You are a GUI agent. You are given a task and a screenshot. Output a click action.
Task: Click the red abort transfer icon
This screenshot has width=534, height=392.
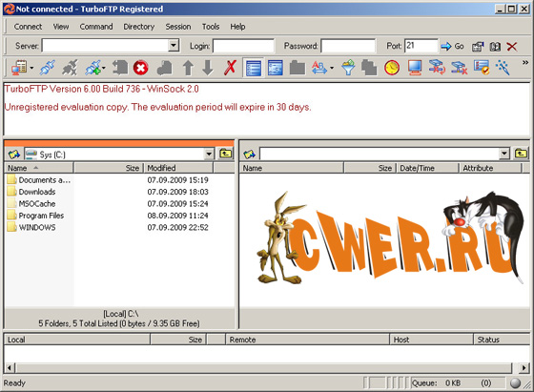pyautogui.click(x=141, y=68)
